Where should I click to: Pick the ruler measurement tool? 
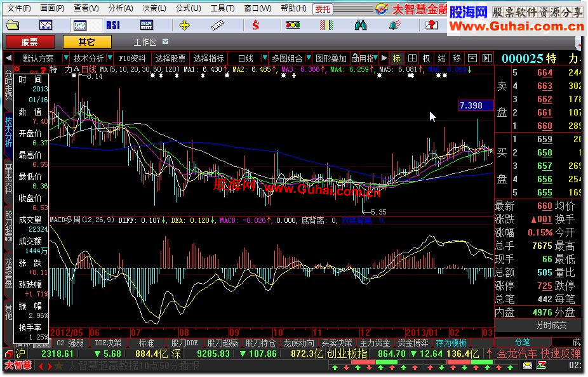(218, 25)
